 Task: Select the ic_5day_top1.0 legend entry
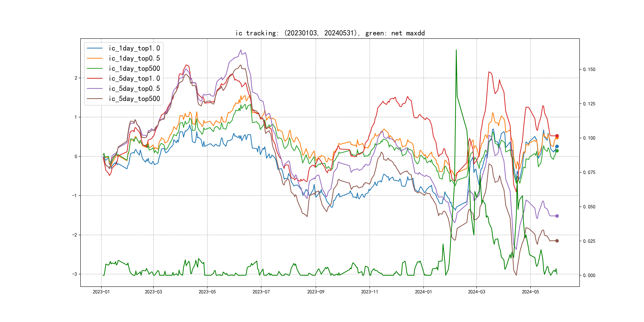point(134,79)
